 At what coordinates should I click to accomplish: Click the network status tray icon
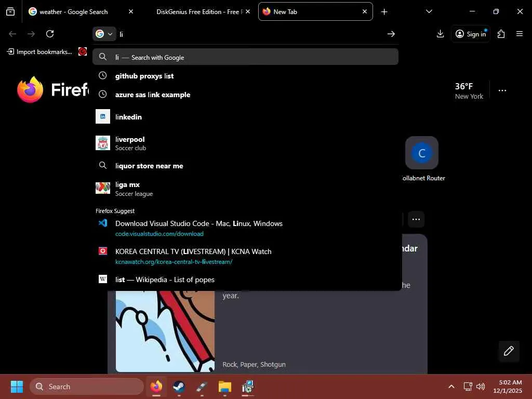(x=468, y=387)
